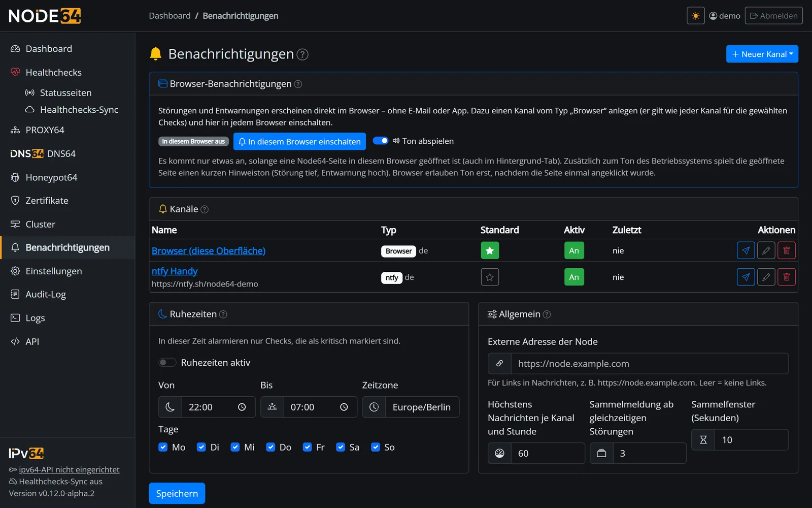Open help icon beside Ruhezeiten
812x508 pixels.
[223, 314]
